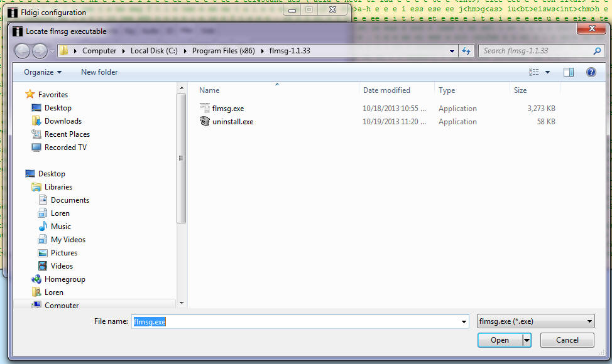Sort by the Type column header
This screenshot has width=612, height=364.
tap(447, 90)
